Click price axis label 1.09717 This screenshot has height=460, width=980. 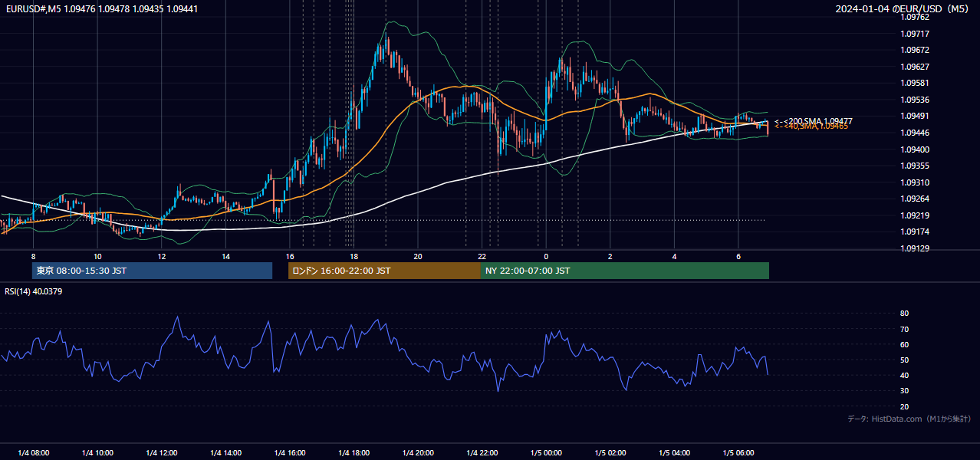(916, 34)
